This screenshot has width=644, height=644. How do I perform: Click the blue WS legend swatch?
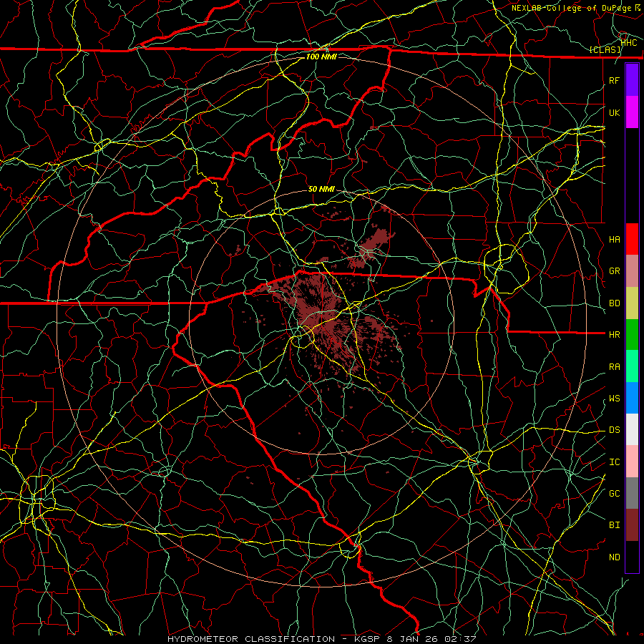[632, 398]
